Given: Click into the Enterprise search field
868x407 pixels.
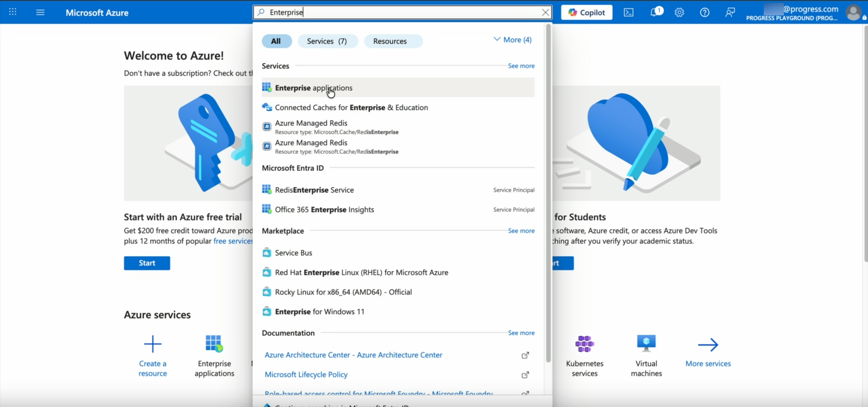Looking at the screenshot, I should (x=403, y=12).
